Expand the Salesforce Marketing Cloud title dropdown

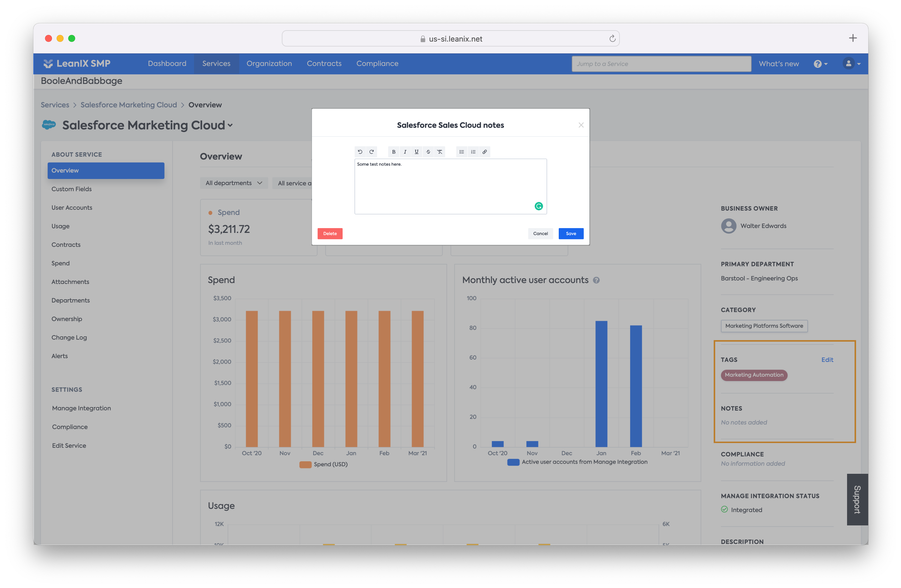click(x=230, y=125)
